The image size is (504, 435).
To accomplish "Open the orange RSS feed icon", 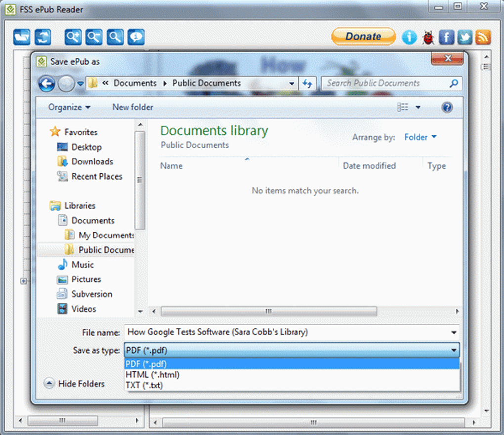I will tap(483, 37).
